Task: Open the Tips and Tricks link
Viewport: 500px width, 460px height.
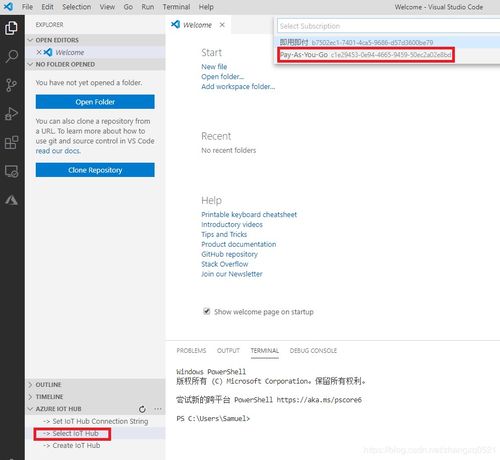Action: point(224,234)
